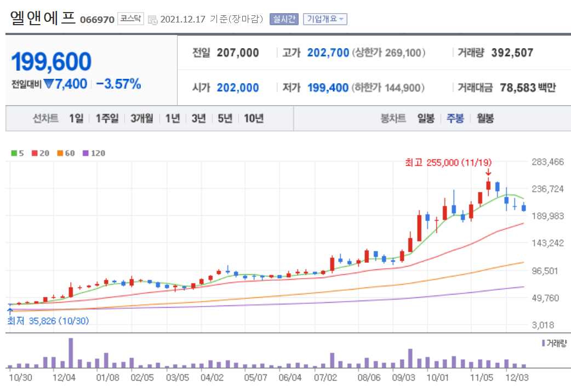The image size is (571, 392).
Task: Switch chart to 월봉 monthly candles
Action: coord(485,118)
